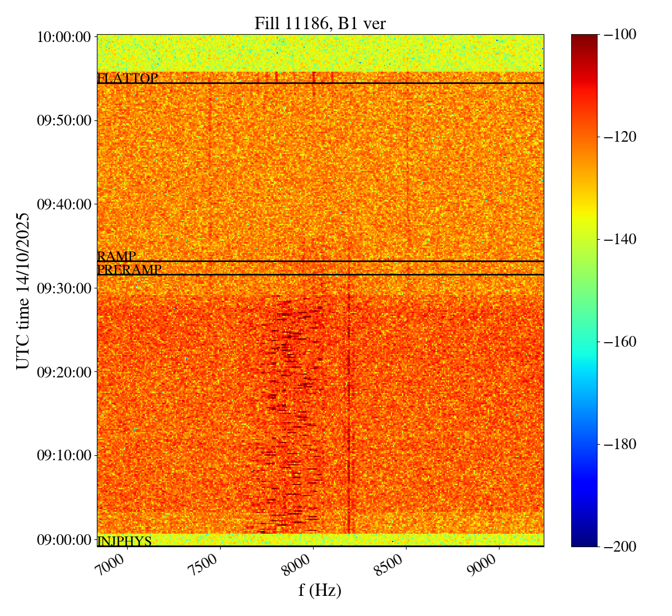Click the plot title 'Fill 11186, B1 ver'

click(x=320, y=23)
